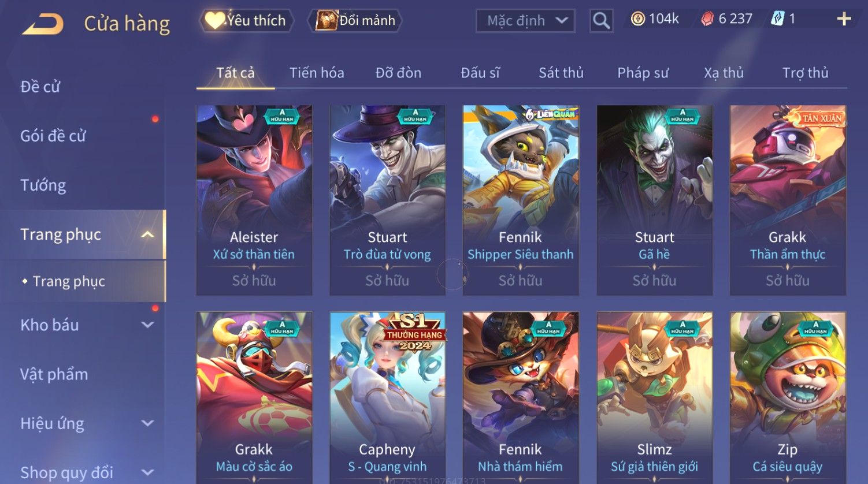Viewport: 868px width, 484px height.
Task: Open the search magnifier icon
Action: (602, 21)
